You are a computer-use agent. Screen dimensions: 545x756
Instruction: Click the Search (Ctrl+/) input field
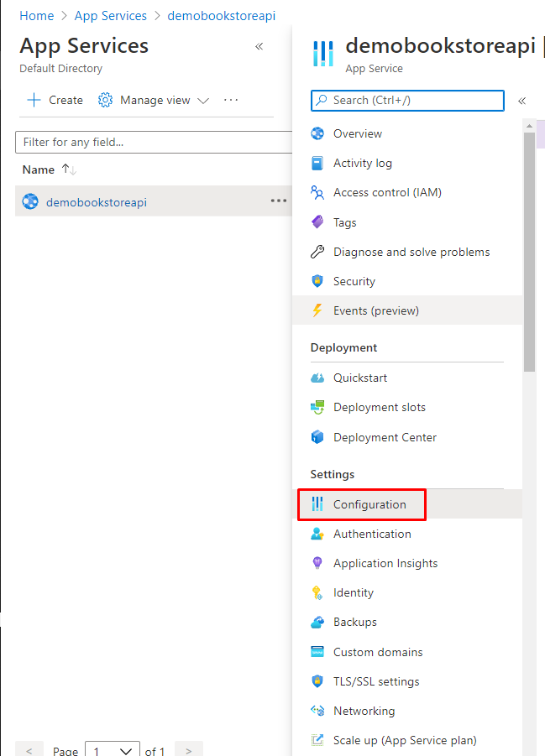click(x=407, y=101)
